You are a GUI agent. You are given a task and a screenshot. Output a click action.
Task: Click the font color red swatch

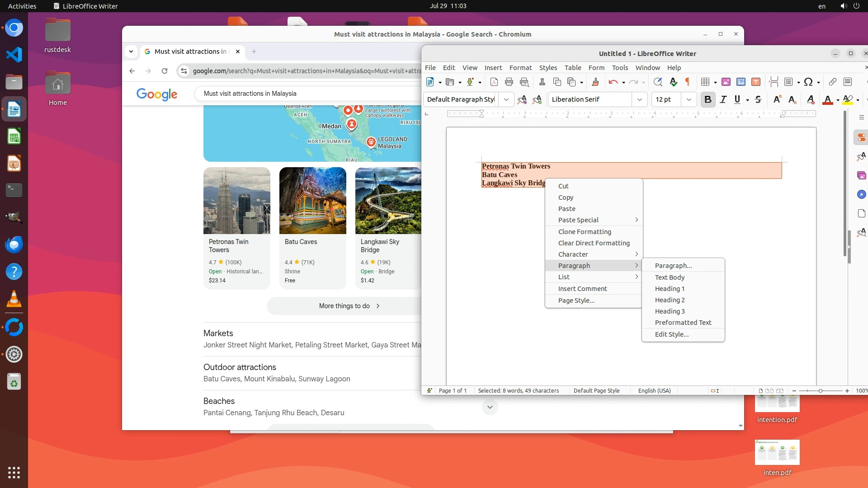828,99
